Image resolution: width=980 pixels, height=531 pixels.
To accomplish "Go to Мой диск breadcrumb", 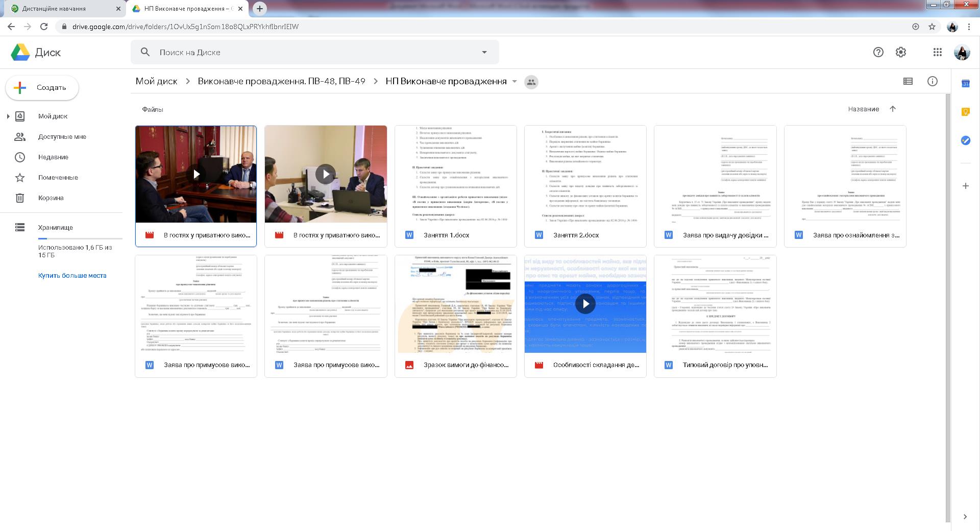I will [x=157, y=81].
